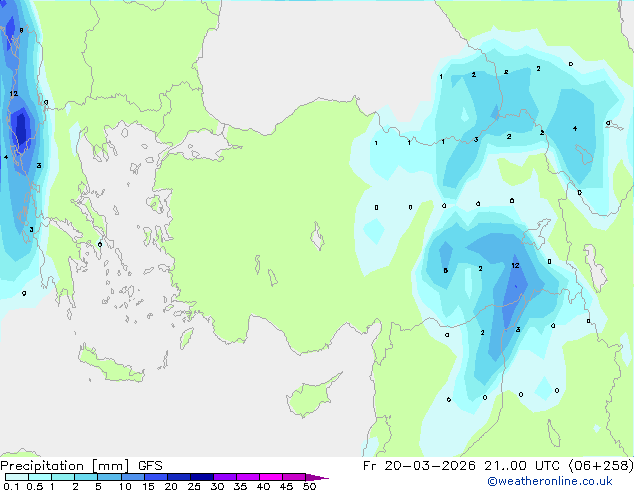Click the '20' legend scale label
The image size is (634, 490).
pos(171,486)
